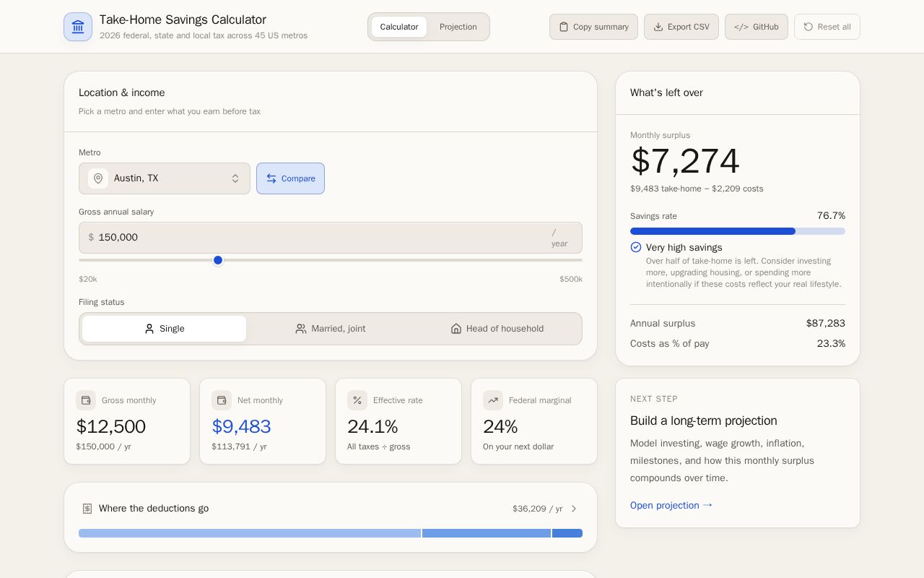The width and height of the screenshot is (924, 578).
Task: Click the $500k slider maximum label
Action: pyautogui.click(x=571, y=280)
